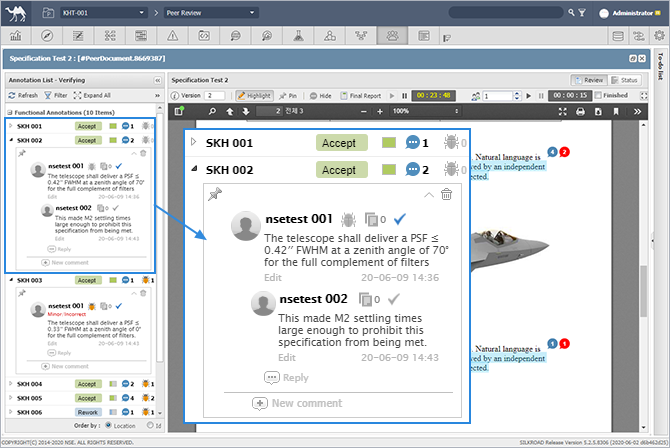Open the Final Report
Image resolution: width=670 pixels, height=448 pixels.
coord(364,95)
